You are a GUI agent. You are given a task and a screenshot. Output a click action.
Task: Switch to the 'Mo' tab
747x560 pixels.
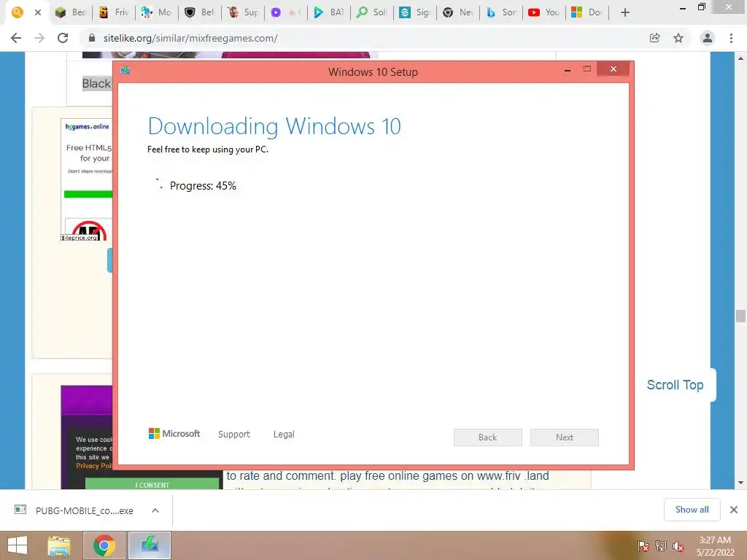[157, 12]
